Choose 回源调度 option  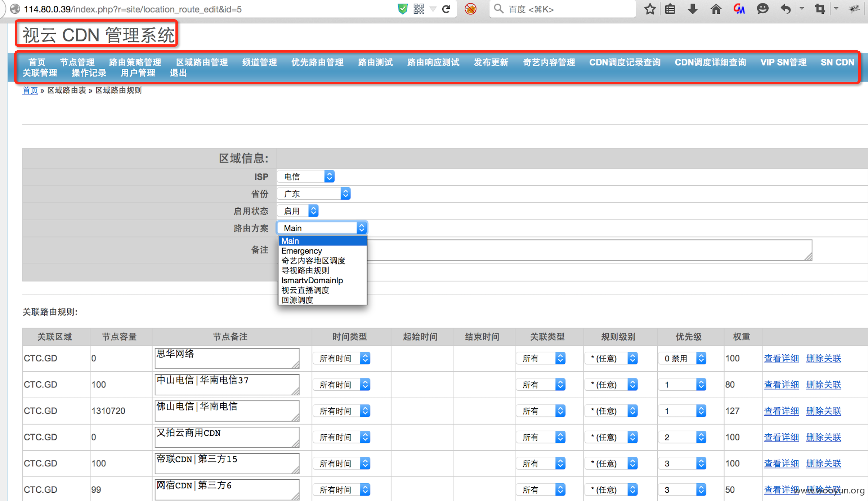click(x=323, y=300)
